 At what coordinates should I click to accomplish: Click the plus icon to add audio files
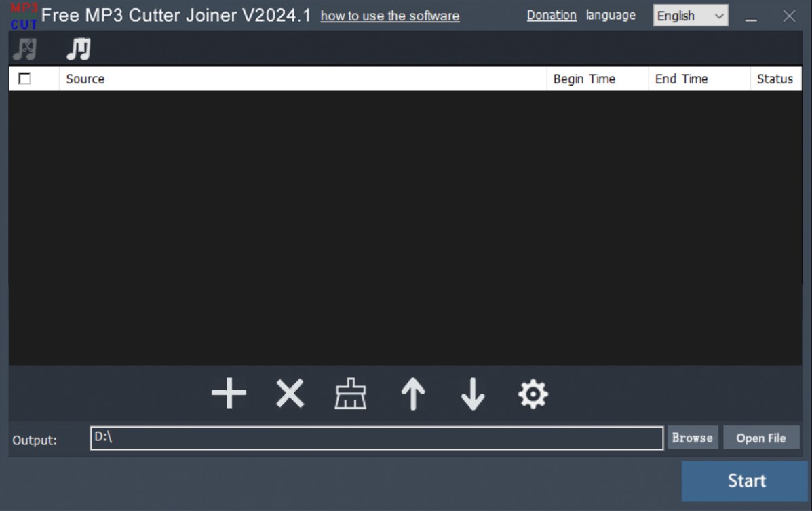pos(229,394)
